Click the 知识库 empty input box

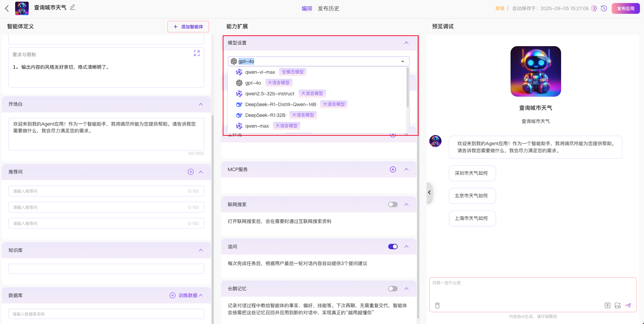[x=106, y=269]
